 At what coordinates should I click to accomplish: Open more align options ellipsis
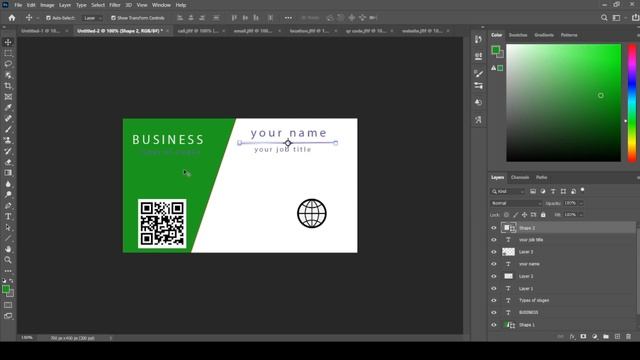[288, 18]
